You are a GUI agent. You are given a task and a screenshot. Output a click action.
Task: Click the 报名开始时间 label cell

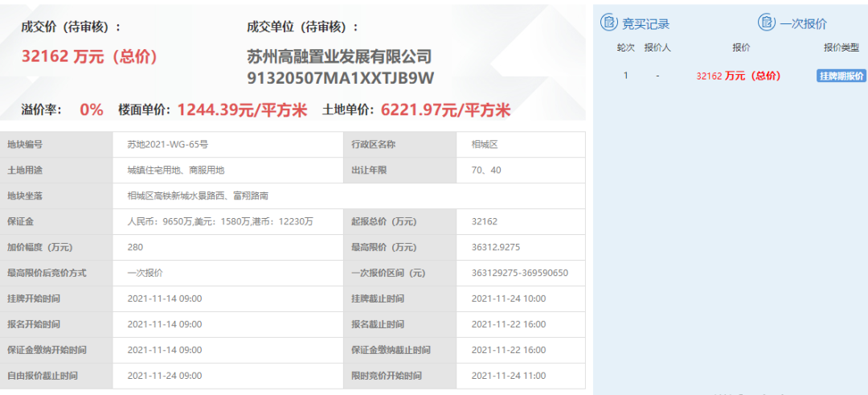click(x=56, y=324)
